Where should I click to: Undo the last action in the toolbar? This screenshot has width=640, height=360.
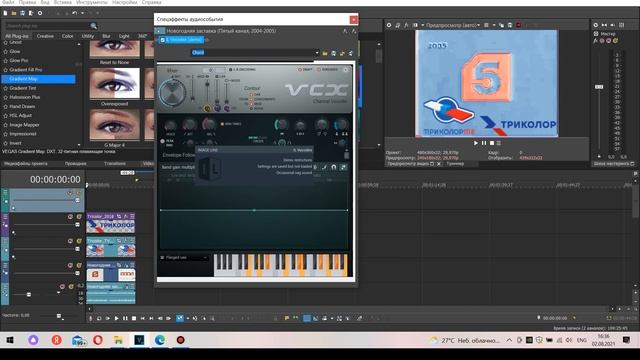[75, 13]
